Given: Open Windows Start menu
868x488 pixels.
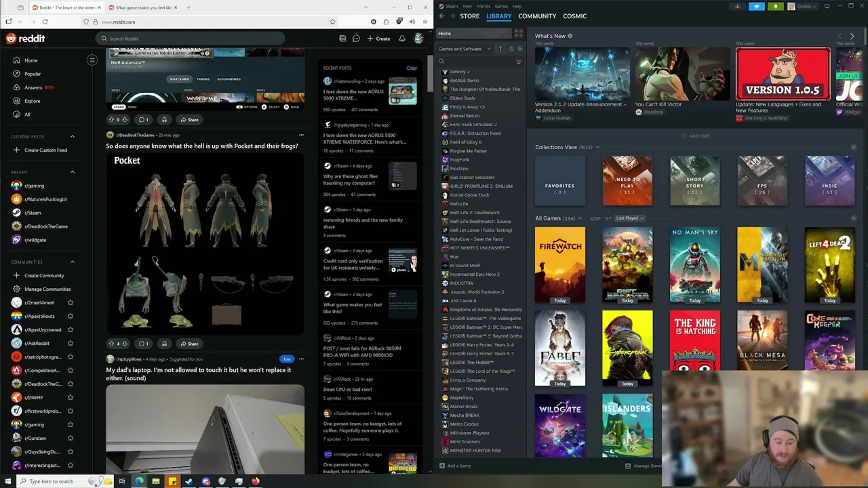Looking at the screenshot, I should tap(7, 481).
